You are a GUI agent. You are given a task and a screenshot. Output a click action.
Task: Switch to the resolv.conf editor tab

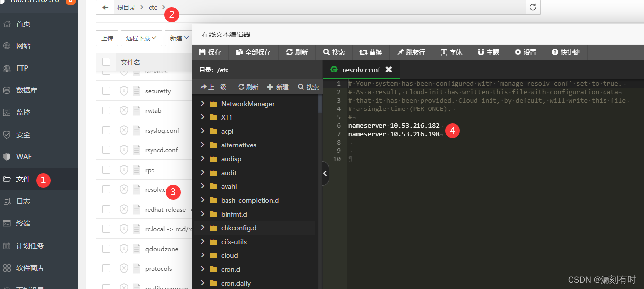pos(361,70)
